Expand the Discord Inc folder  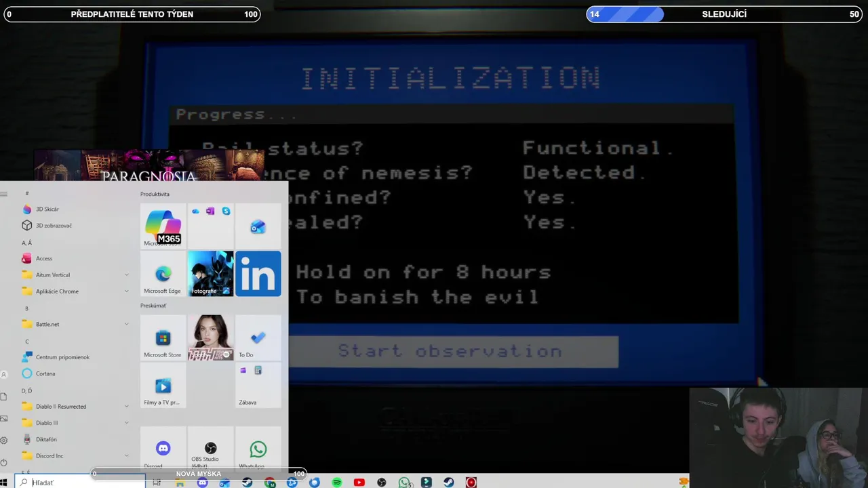point(76,456)
